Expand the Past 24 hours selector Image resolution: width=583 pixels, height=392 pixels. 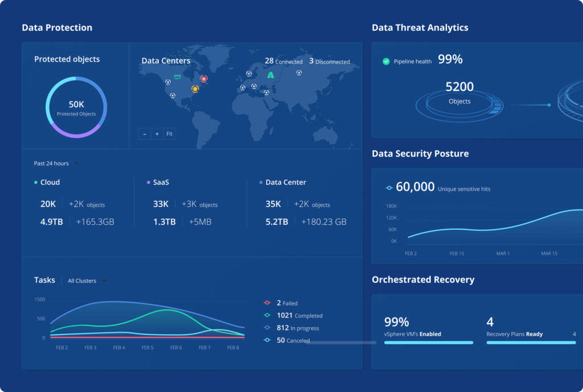pos(54,163)
